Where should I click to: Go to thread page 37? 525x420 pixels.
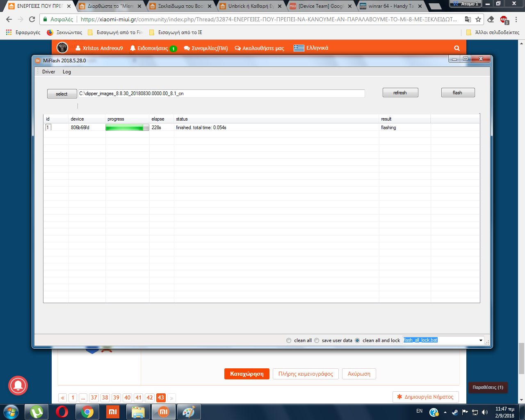point(94,397)
